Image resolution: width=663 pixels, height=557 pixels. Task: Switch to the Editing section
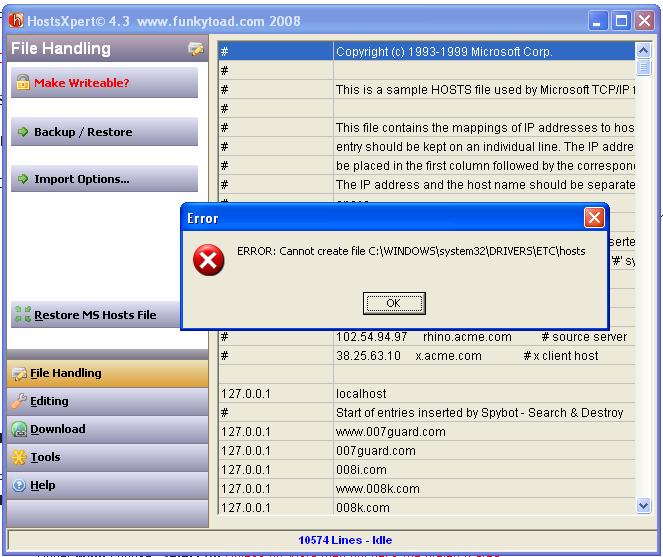click(x=107, y=401)
